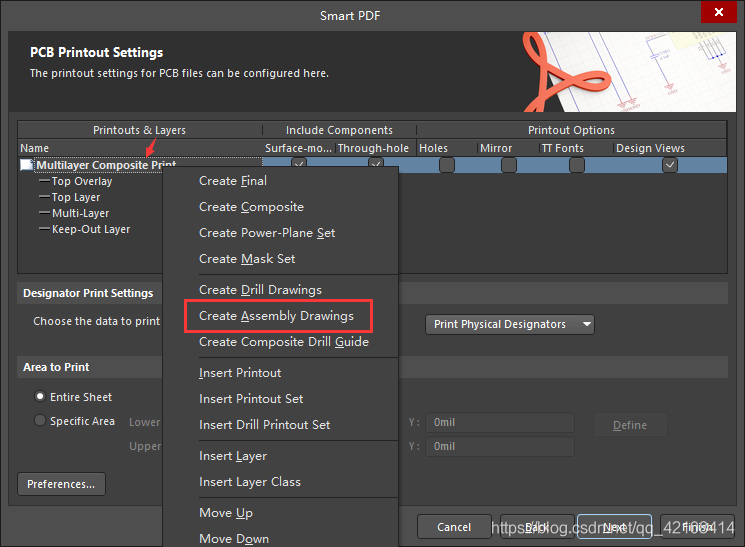Choose Create Assembly Drawings from the menu

point(276,316)
